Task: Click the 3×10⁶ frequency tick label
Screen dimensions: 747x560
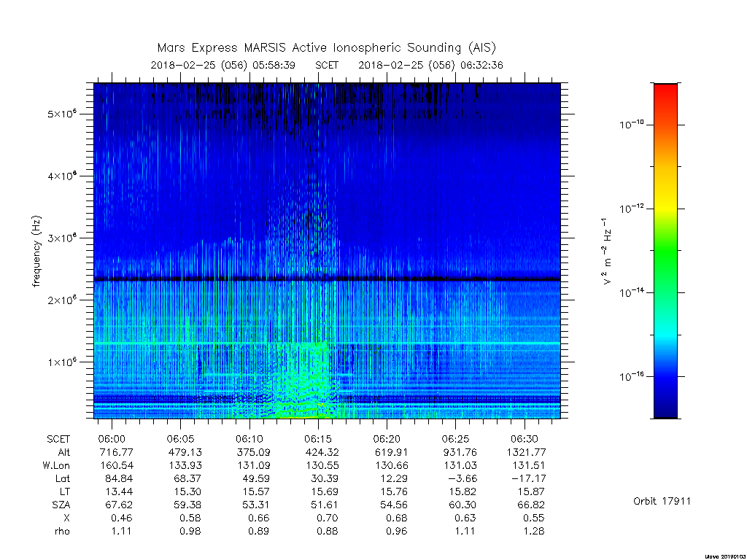Action: click(62, 238)
